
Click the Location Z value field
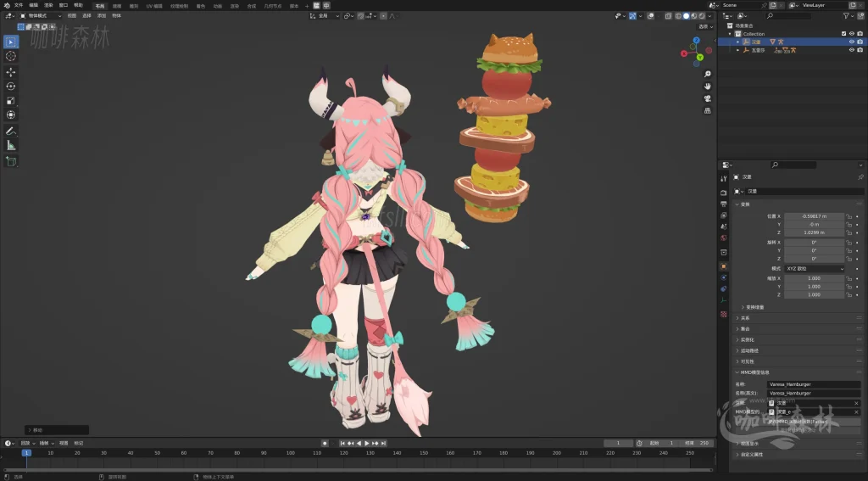click(x=815, y=232)
